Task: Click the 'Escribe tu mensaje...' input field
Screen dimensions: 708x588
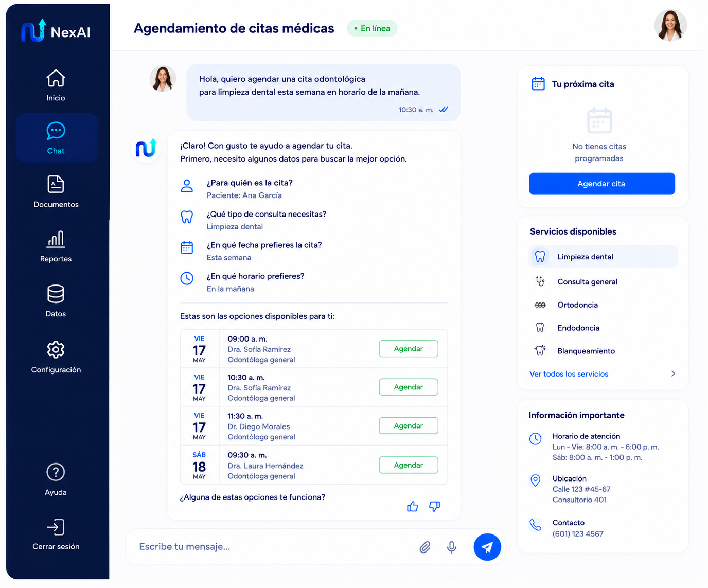Action: (x=273, y=547)
